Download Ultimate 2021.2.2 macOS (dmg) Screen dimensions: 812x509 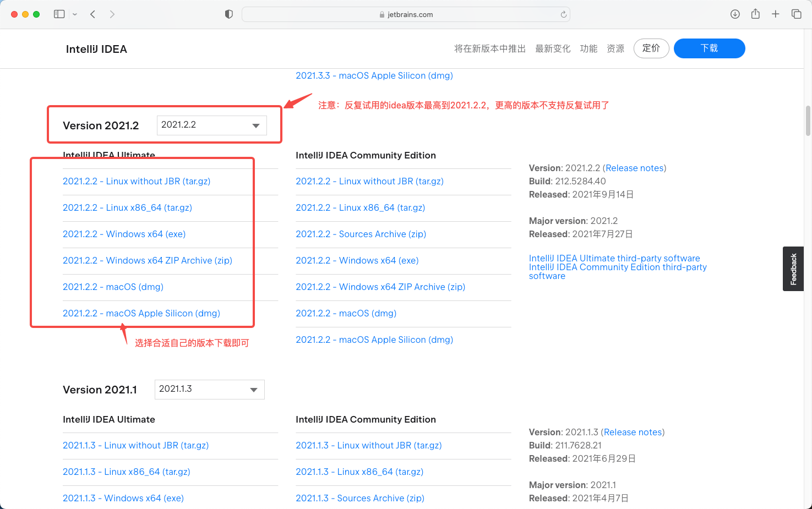point(113,287)
